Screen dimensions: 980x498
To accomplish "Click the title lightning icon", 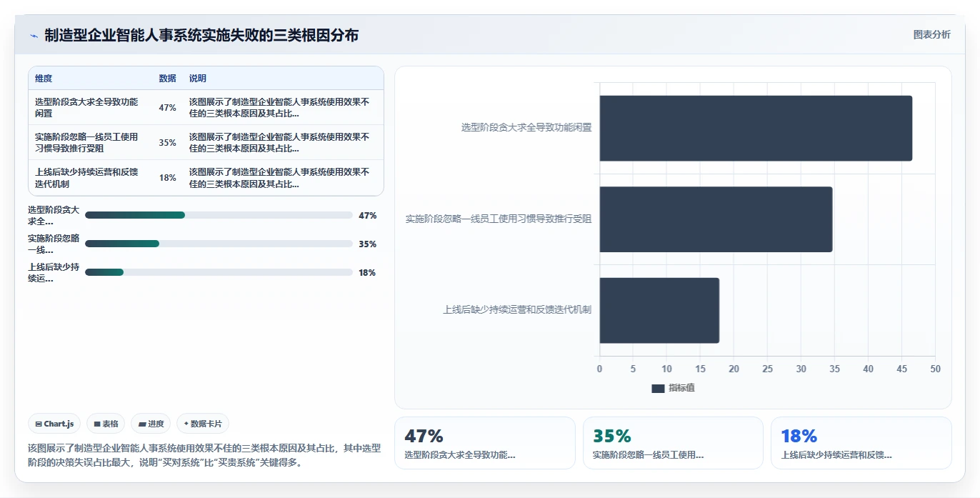I will pyautogui.click(x=34, y=36).
